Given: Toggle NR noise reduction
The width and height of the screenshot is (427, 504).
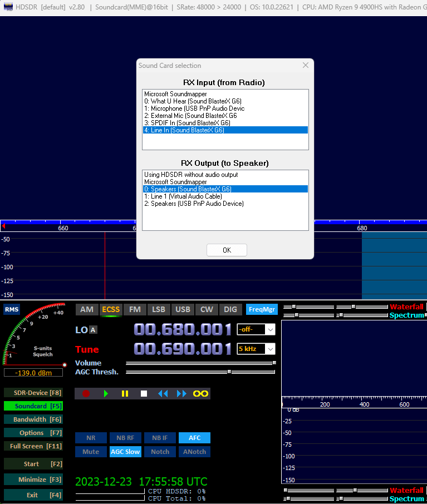Looking at the screenshot, I should [x=91, y=438].
